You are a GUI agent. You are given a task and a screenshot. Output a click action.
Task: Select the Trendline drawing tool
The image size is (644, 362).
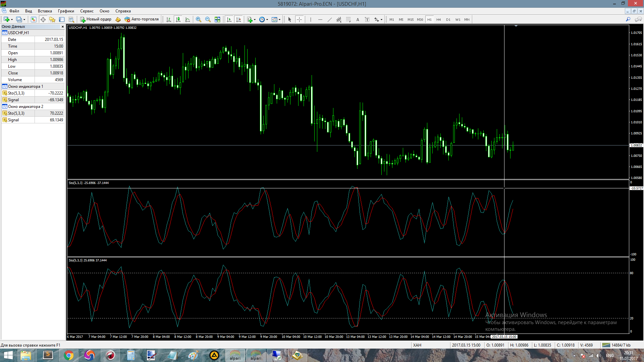pos(329,19)
